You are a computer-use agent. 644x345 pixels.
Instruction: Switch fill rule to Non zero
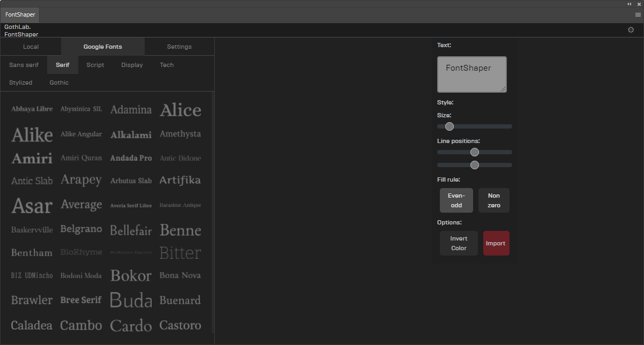493,200
